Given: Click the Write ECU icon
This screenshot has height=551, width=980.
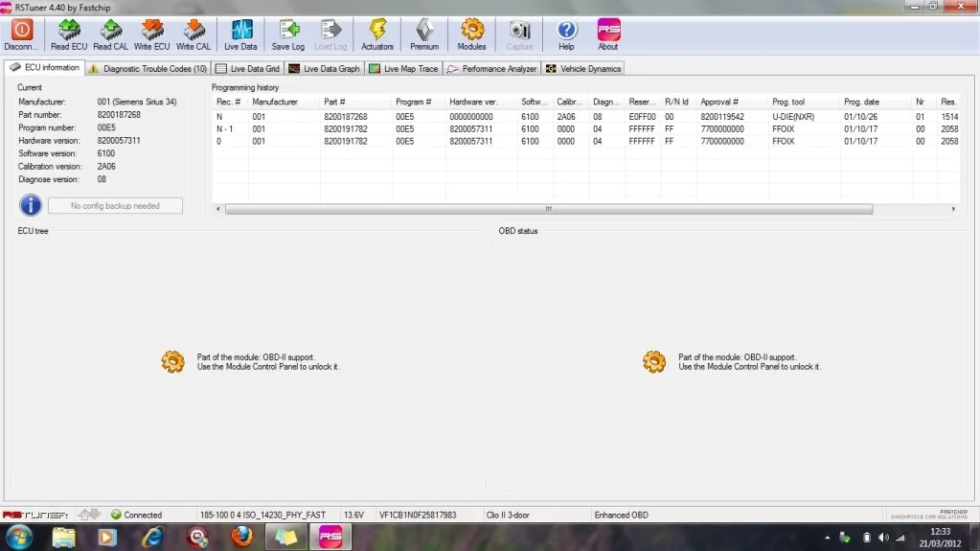Looking at the screenshot, I should (152, 30).
